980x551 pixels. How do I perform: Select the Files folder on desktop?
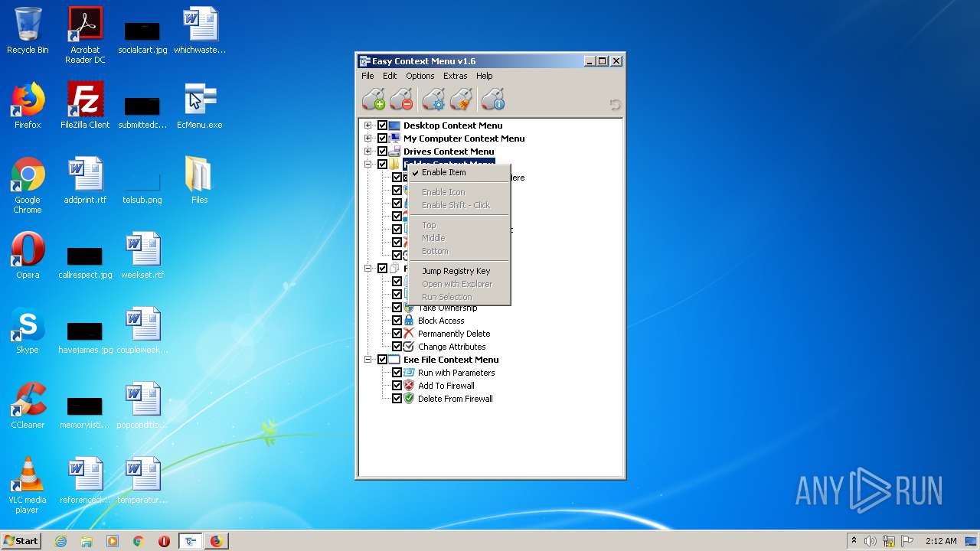pos(199,181)
